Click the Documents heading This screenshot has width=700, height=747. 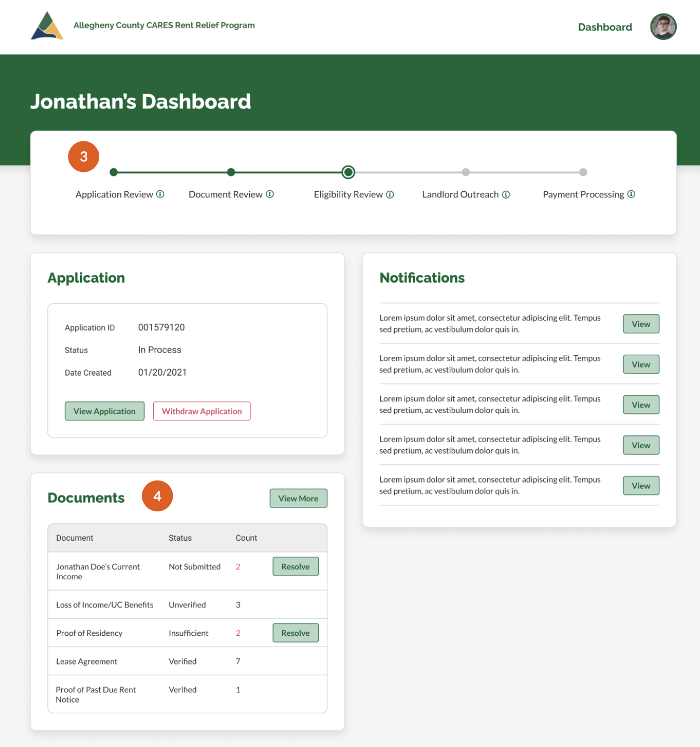coord(86,498)
